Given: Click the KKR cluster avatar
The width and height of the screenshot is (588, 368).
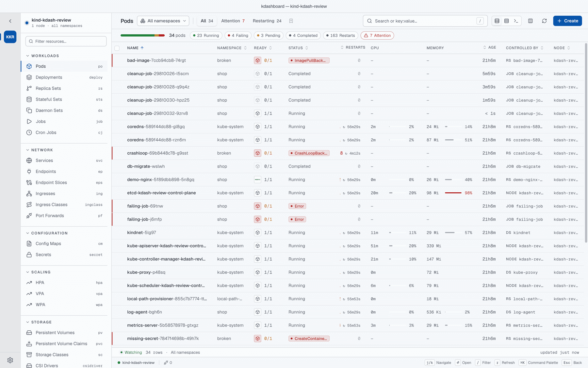Looking at the screenshot, I should [10, 37].
